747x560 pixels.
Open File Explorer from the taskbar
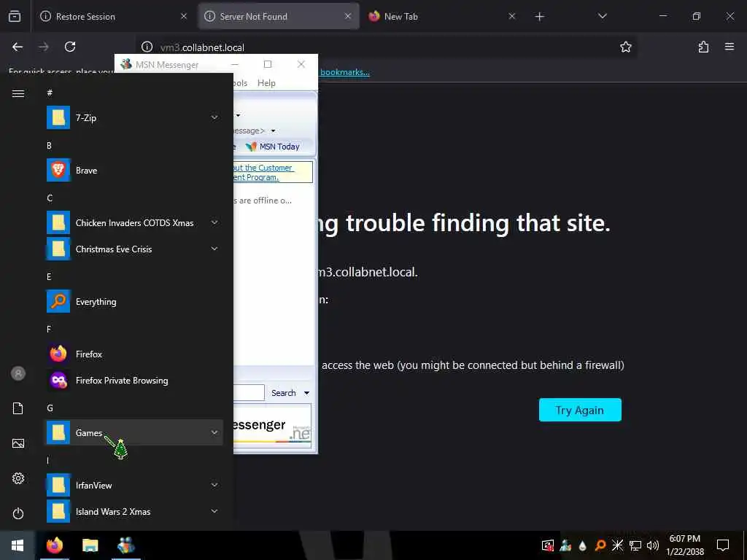pos(90,545)
